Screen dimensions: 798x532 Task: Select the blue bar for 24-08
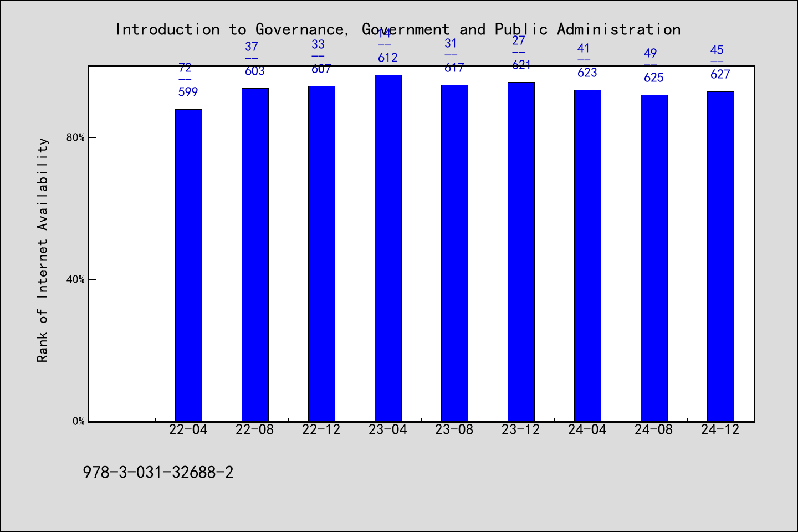654,258
